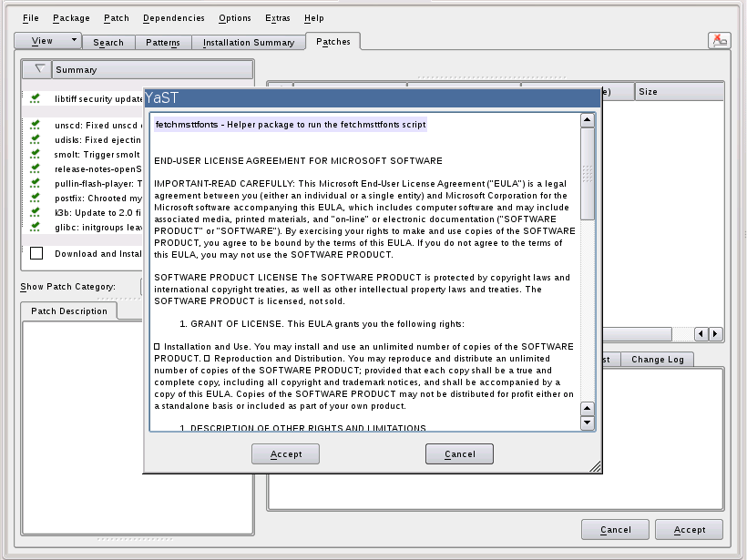Click the license scrollbar down arrow at bottom
Screen dimensions: 747x560
(588, 423)
